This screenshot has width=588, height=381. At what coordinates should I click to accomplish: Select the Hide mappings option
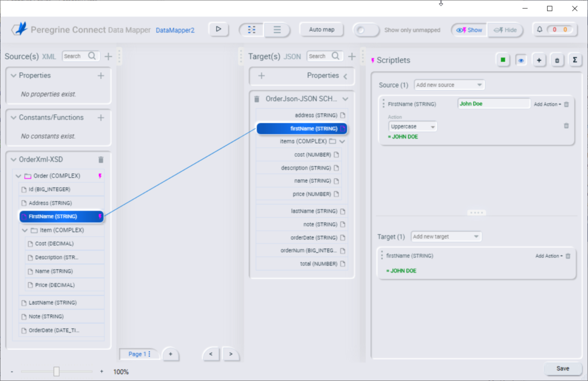(505, 30)
